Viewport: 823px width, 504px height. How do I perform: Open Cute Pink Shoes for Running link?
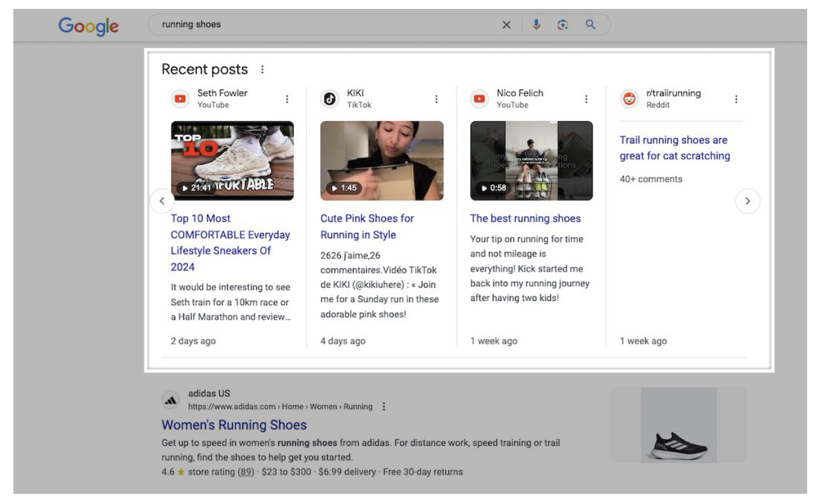point(367,227)
